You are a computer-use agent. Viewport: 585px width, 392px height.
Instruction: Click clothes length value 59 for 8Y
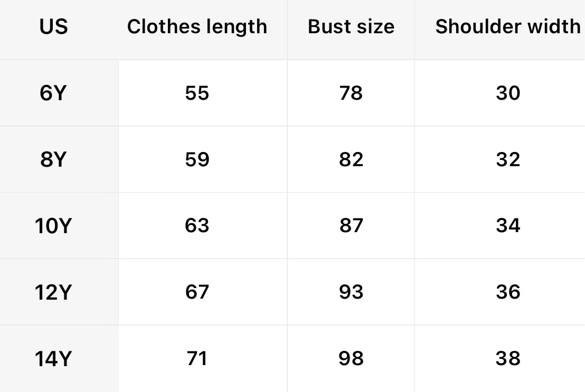[x=197, y=159]
